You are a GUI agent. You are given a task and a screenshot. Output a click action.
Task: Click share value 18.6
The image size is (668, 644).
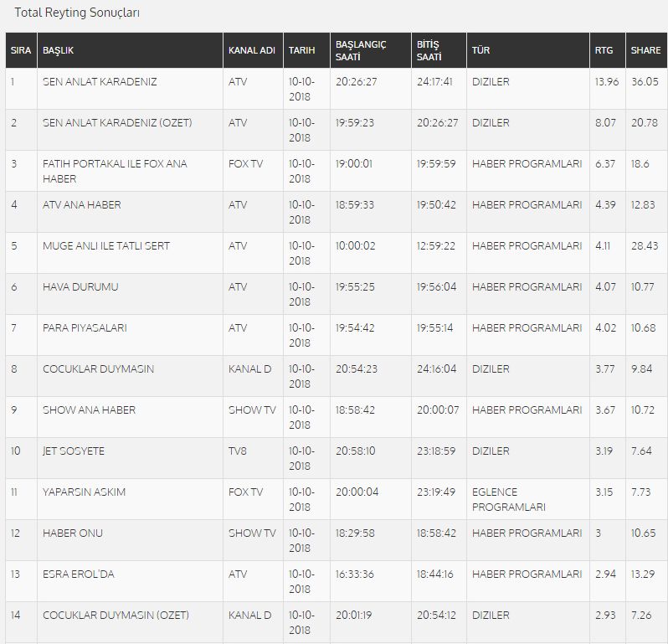pos(640,163)
